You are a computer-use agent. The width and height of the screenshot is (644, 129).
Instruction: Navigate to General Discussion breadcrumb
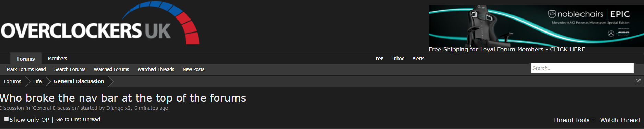click(x=79, y=81)
